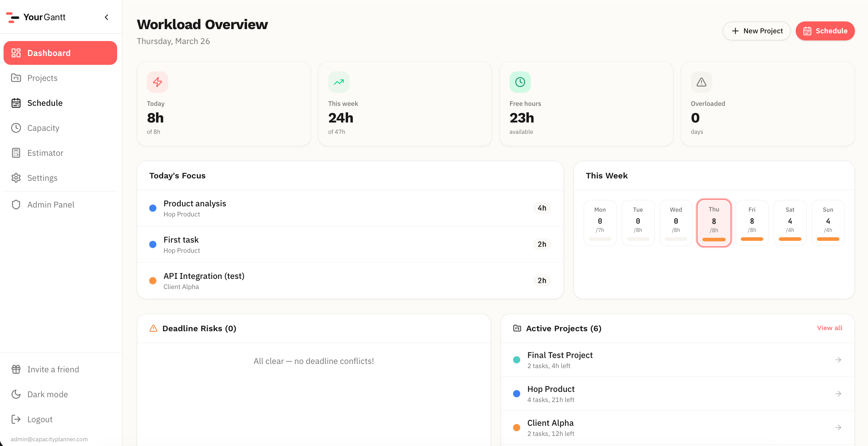The image size is (868, 446).
Task: Open the First task row
Action: (350, 244)
